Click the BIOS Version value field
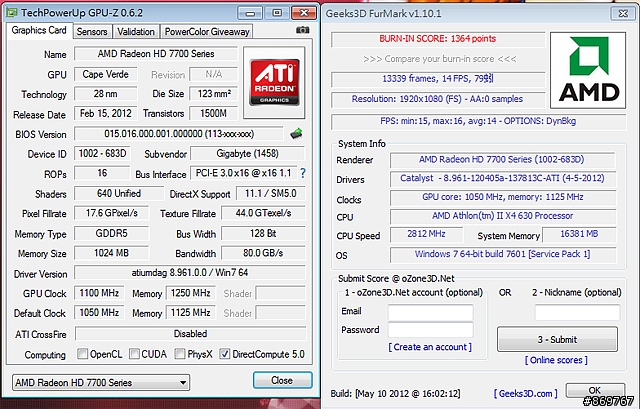 (179, 133)
